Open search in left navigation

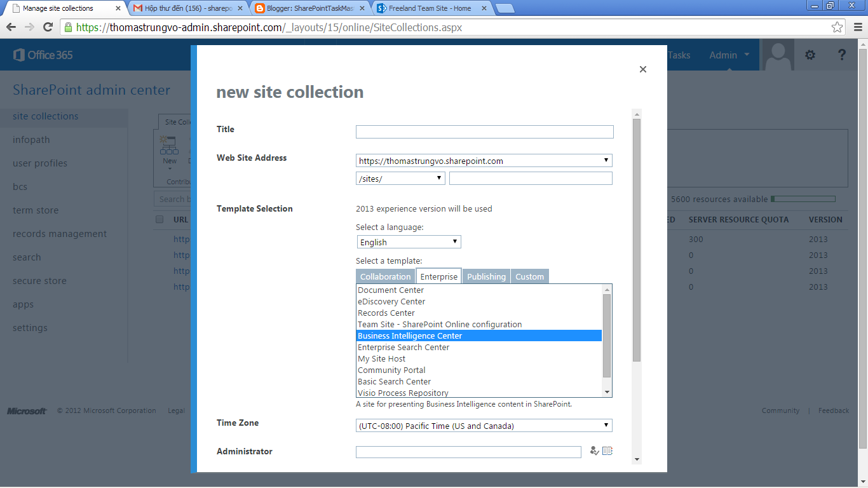click(27, 257)
